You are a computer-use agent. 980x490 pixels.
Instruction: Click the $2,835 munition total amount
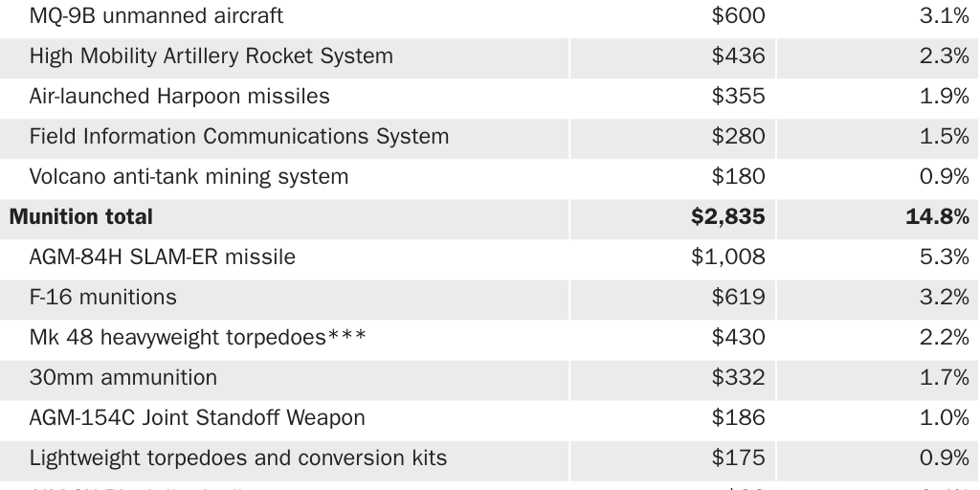(727, 217)
